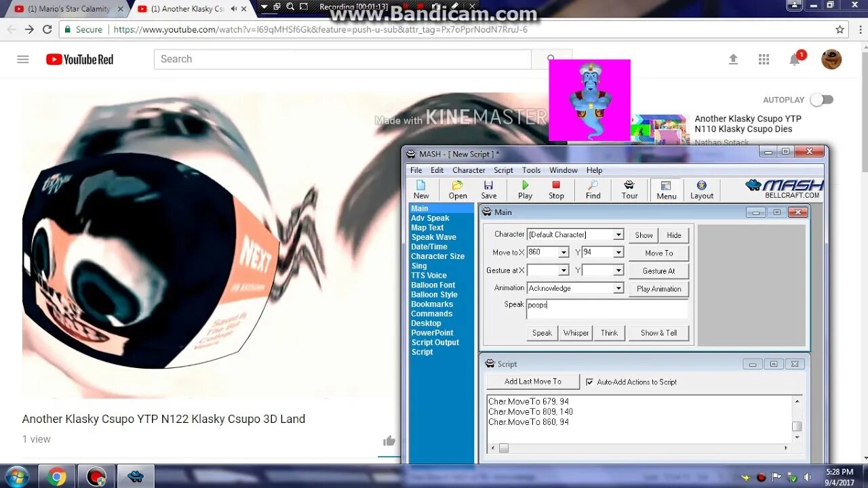Click the New script toolbar icon in MASH
Image resolution: width=868 pixels, height=488 pixels.
tap(421, 190)
